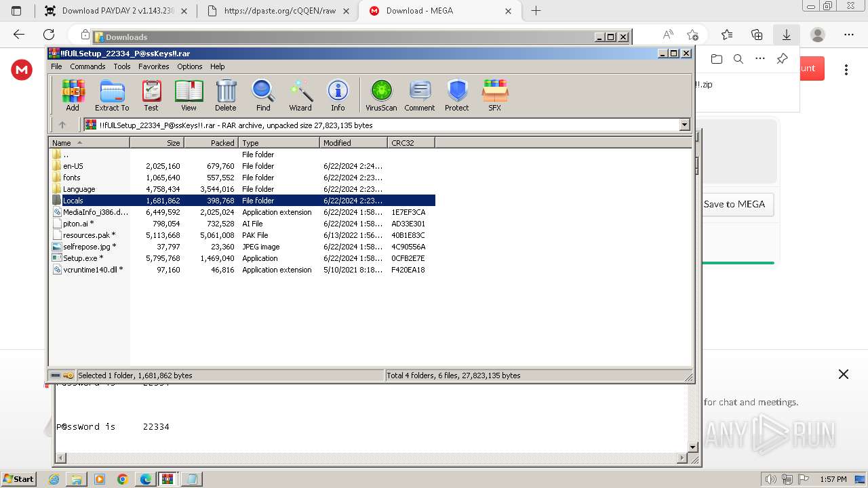Select the Language folder row
Viewport: 868px width, 488px height.
[242, 189]
